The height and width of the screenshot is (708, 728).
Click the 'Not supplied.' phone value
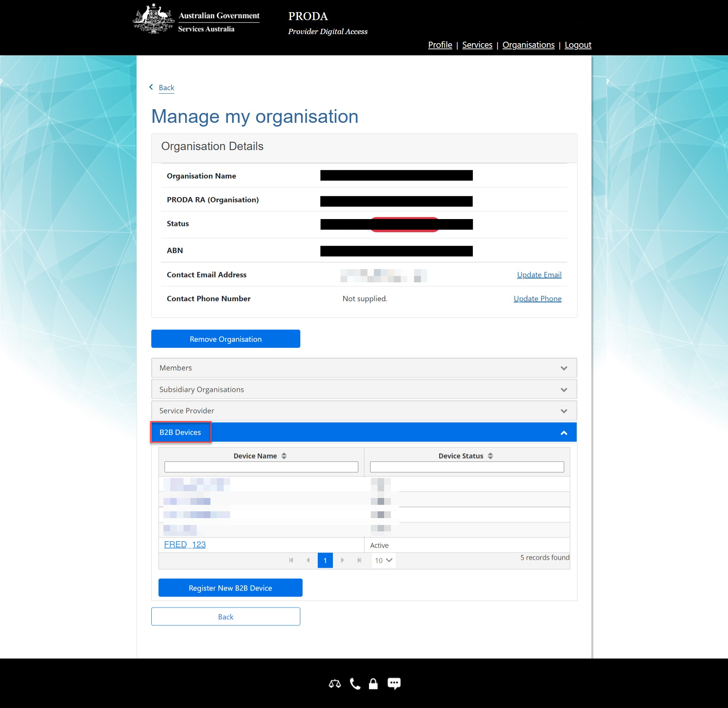(x=365, y=299)
